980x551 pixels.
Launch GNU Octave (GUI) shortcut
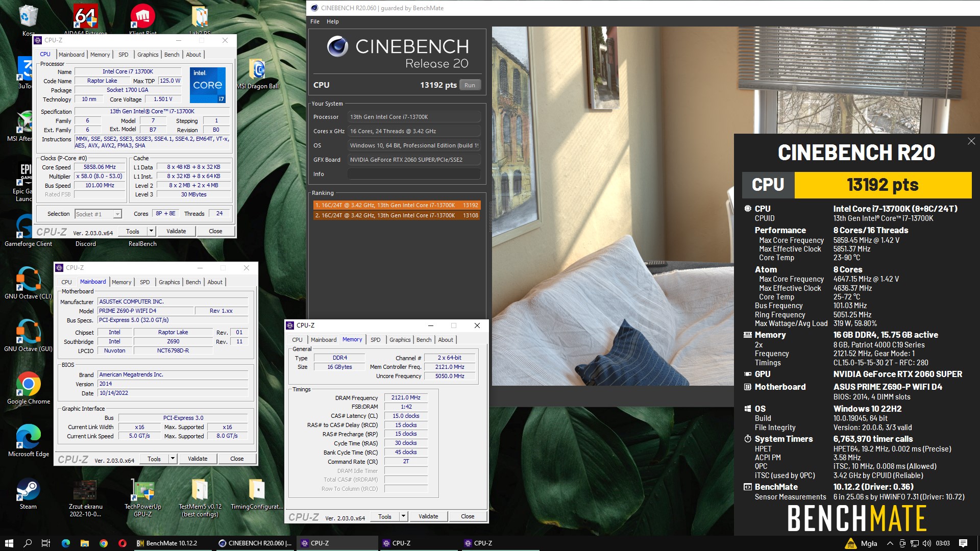click(x=28, y=335)
